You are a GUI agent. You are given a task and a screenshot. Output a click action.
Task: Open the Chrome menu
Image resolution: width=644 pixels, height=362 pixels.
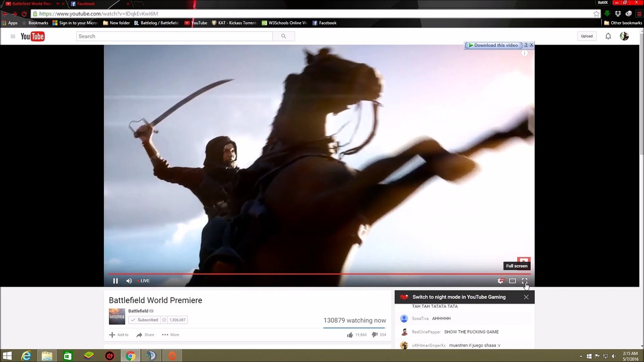coord(639,14)
